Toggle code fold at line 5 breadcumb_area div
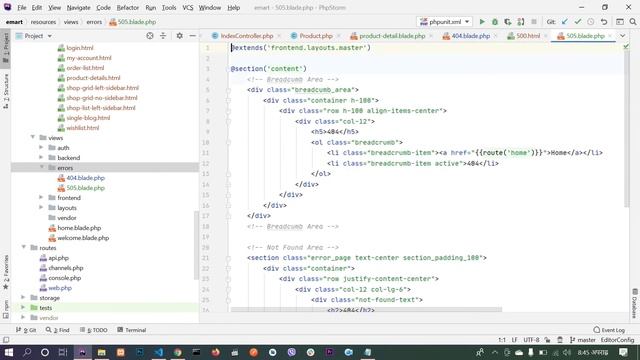The height and width of the screenshot is (360, 640). pyautogui.click(x=228, y=90)
